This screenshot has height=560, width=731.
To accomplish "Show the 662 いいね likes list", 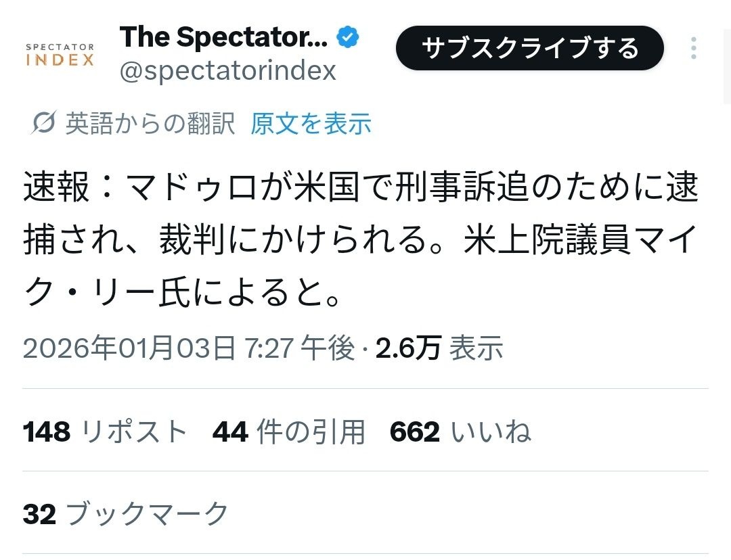I will click(x=460, y=431).
